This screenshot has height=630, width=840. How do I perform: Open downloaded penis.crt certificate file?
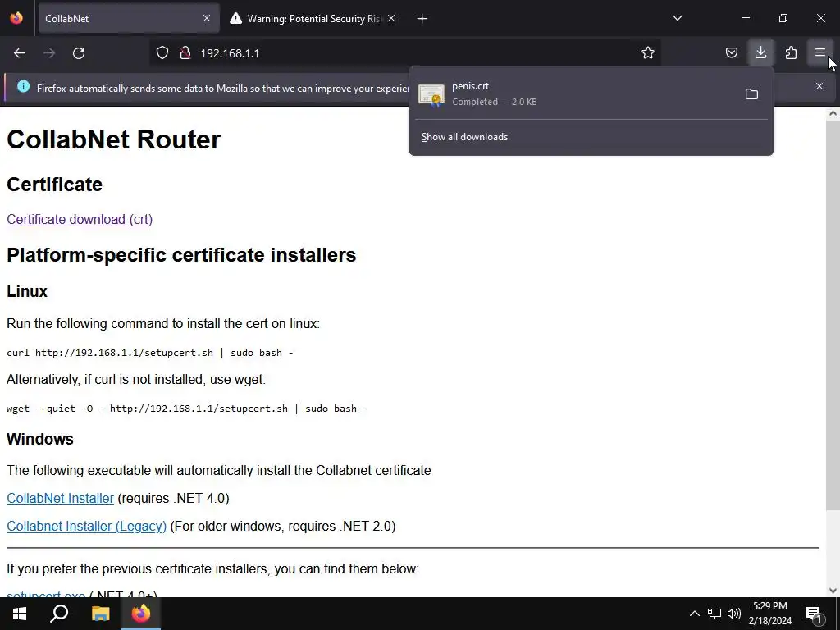tap(577, 94)
